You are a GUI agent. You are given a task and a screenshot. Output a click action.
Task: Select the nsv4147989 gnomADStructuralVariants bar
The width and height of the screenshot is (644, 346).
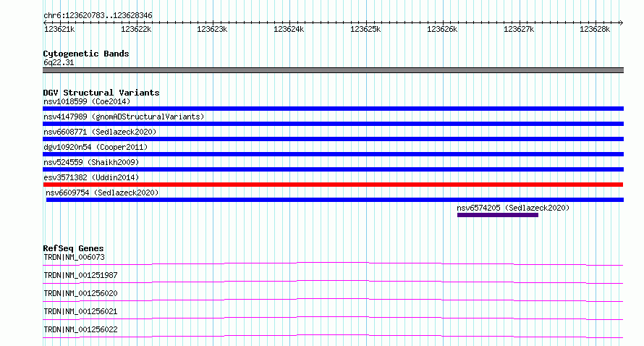333,124
